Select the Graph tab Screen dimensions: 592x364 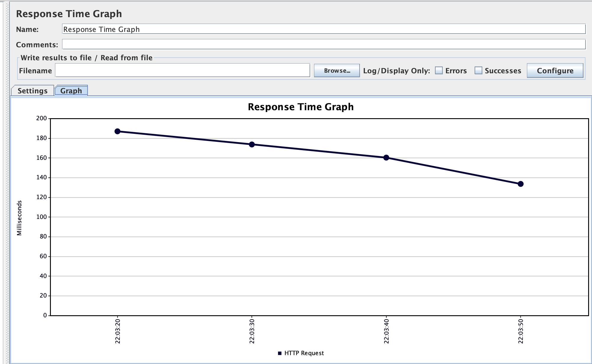(71, 91)
